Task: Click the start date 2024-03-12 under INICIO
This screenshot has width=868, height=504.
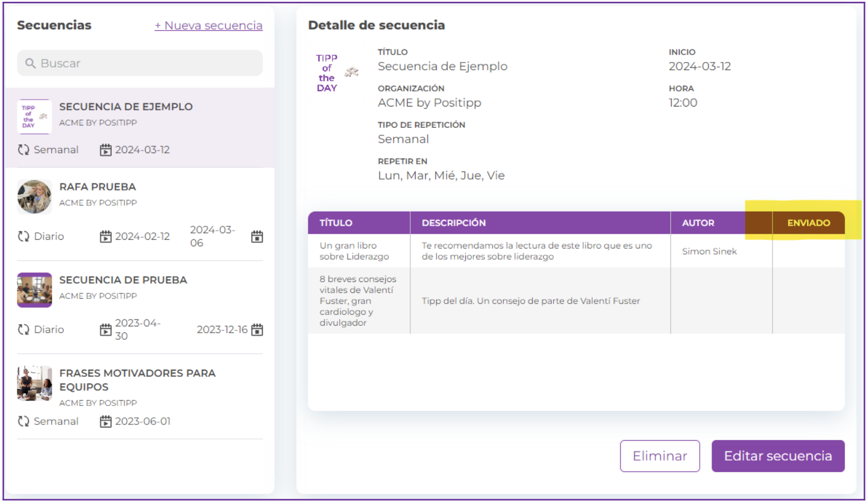Action: point(699,66)
